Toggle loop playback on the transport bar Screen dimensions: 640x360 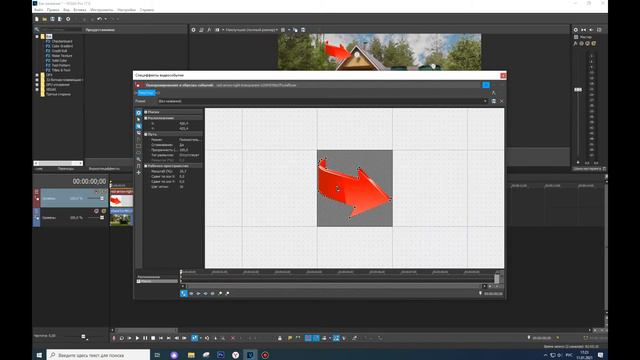pos(122,338)
